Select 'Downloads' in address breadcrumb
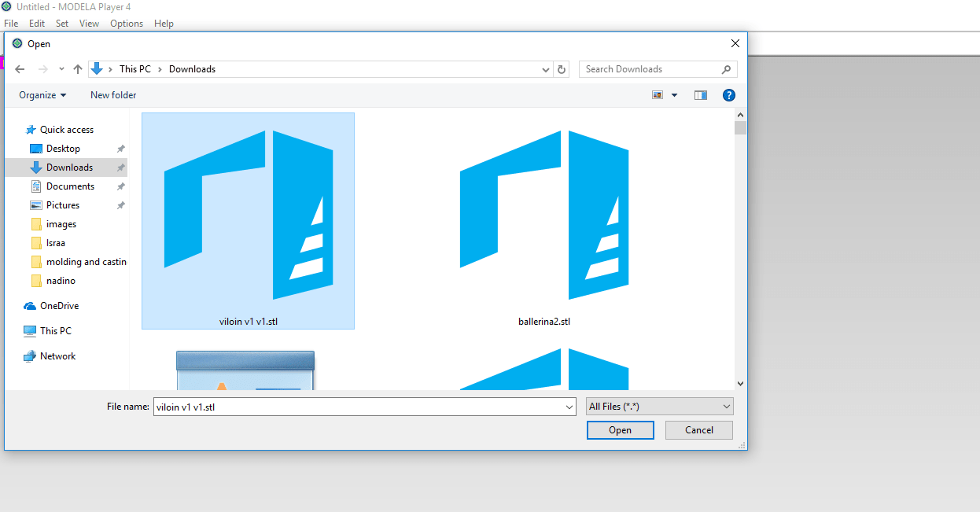 (x=192, y=69)
